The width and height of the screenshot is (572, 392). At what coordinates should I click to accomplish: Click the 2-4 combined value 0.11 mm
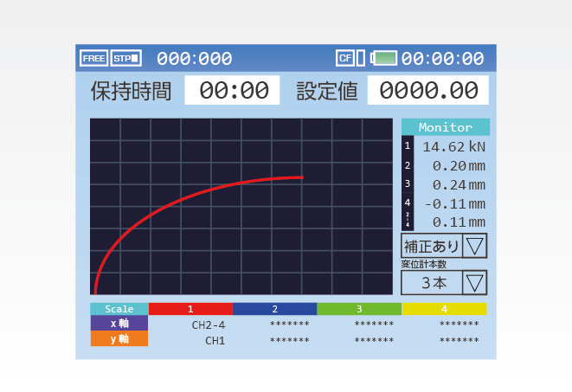459,222
